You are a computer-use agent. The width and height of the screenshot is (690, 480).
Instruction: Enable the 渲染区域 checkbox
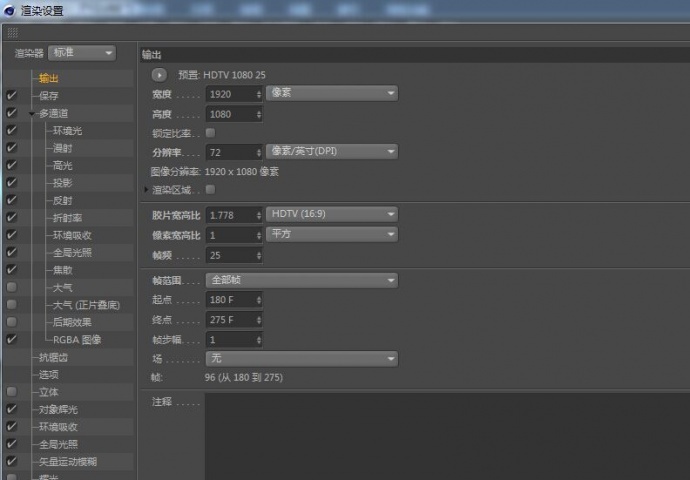(x=210, y=189)
